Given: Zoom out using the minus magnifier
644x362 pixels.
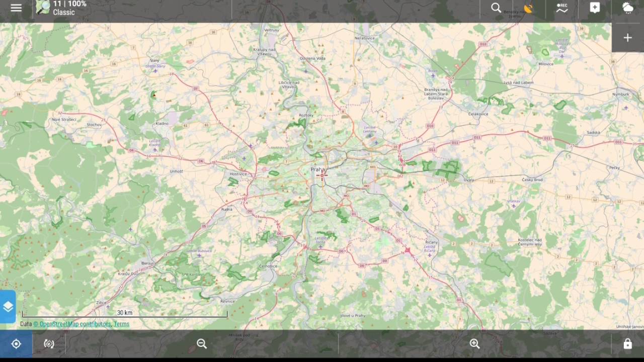Looking at the screenshot, I should tap(202, 344).
